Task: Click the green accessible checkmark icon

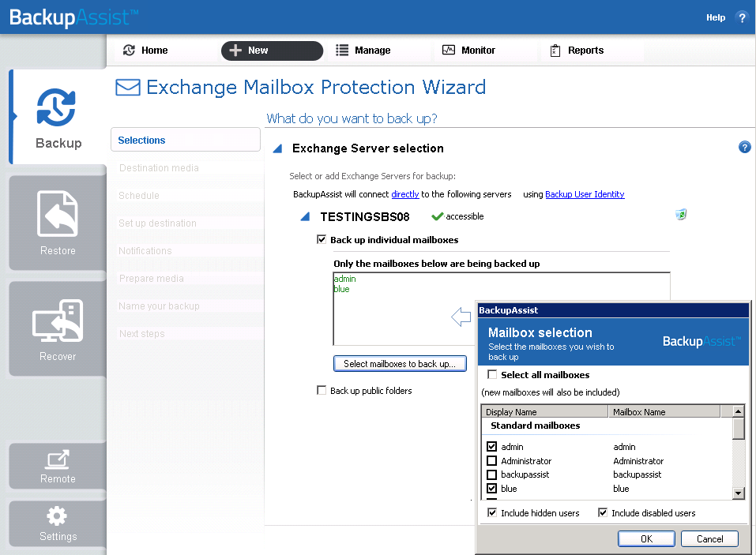Action: (x=438, y=216)
